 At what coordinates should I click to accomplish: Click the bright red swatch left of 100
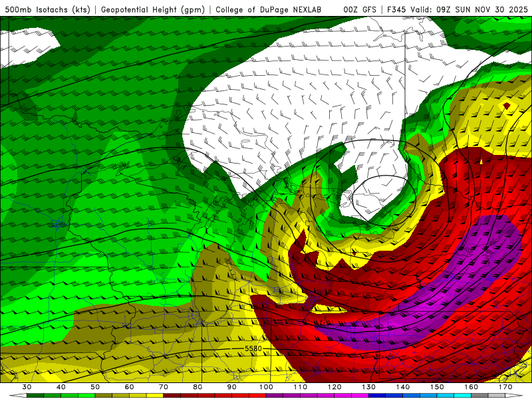[x=257, y=396]
